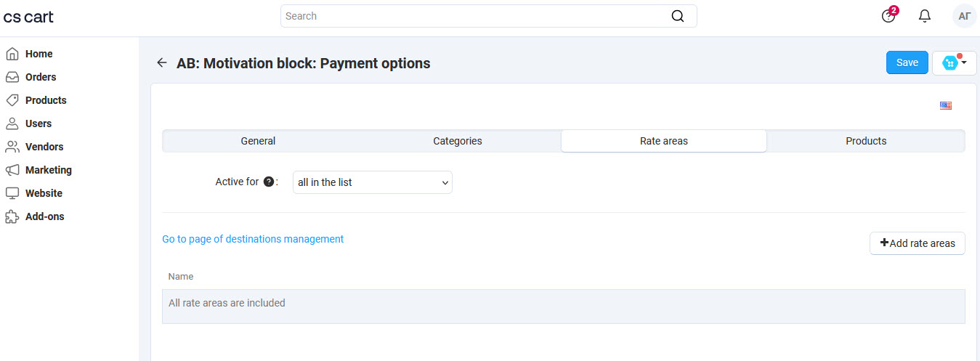Viewport: 980px width, 361px height.
Task: Open the Products tab
Action: point(866,141)
